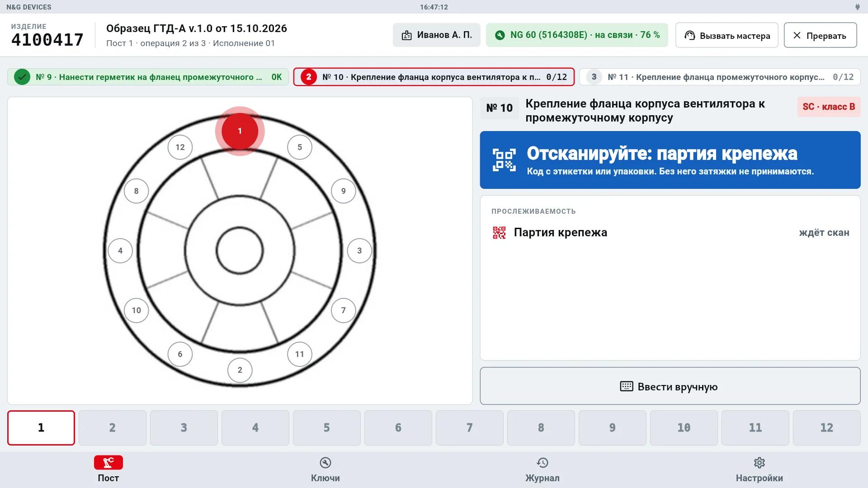Click the clock 16:47:12 in the top bar

tap(434, 7)
